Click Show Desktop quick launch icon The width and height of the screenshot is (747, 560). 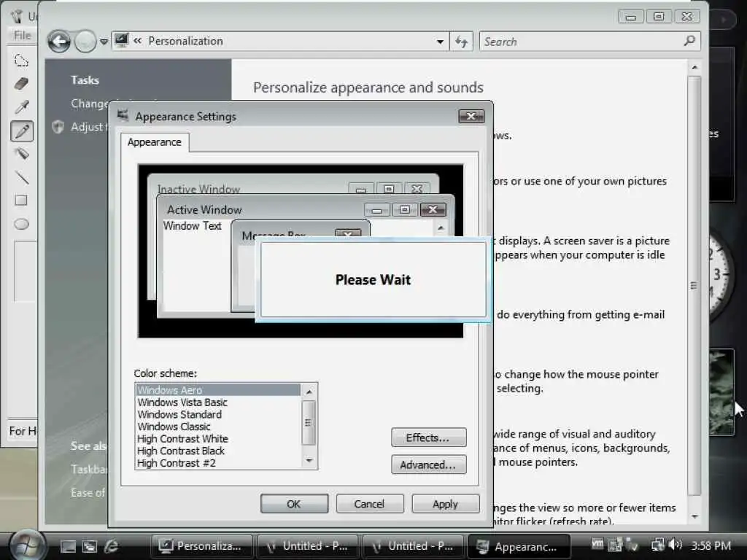pos(68,546)
